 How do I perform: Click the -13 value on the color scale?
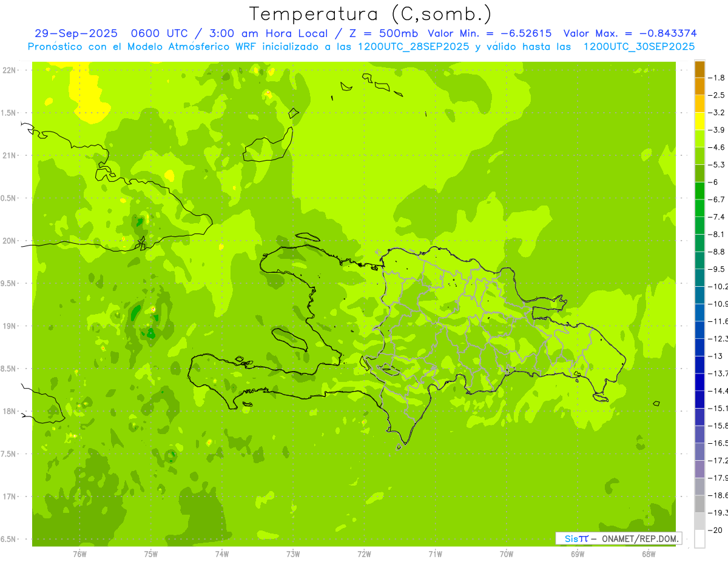point(717,356)
